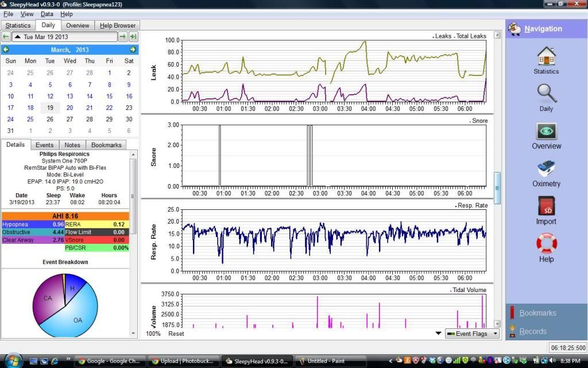The image size is (588, 368).
Task: Select the Daily tab at the top
Action: tap(48, 25)
